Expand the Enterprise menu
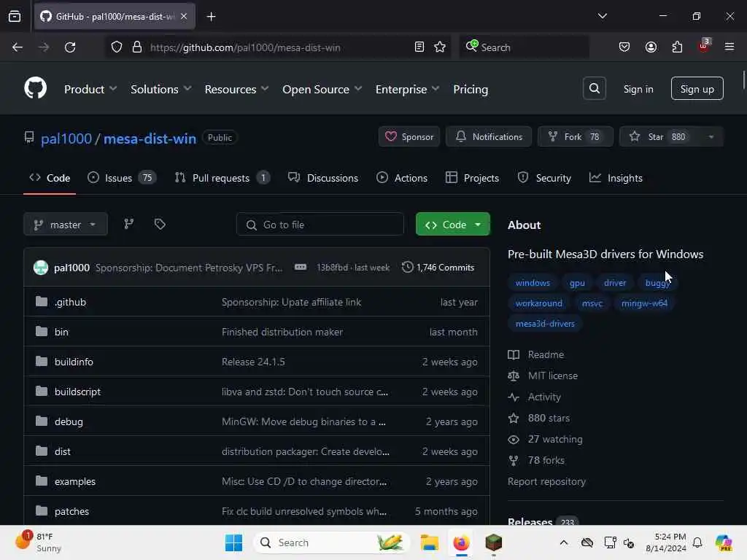Image resolution: width=747 pixels, height=560 pixels. (x=407, y=89)
